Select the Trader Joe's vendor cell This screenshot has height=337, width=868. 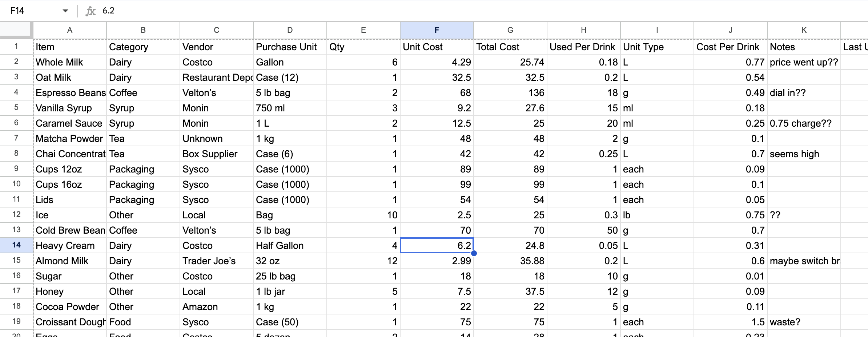(217, 261)
